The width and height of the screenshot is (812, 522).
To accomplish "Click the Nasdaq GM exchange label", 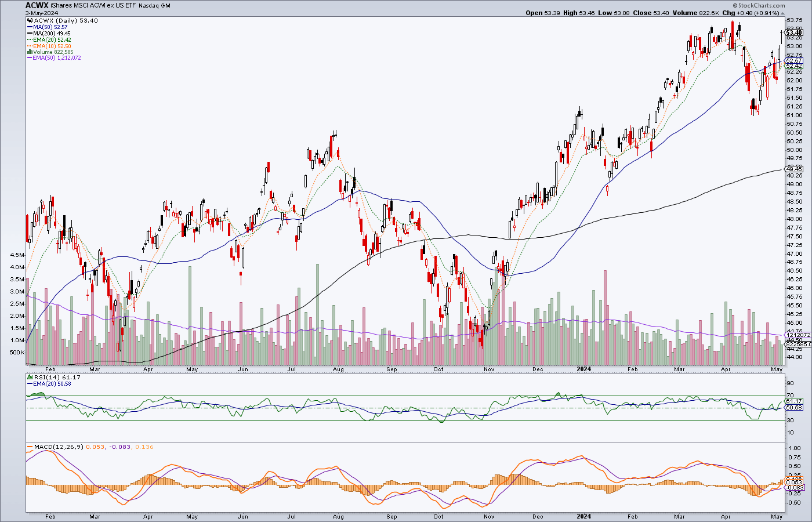I will coord(155,5).
